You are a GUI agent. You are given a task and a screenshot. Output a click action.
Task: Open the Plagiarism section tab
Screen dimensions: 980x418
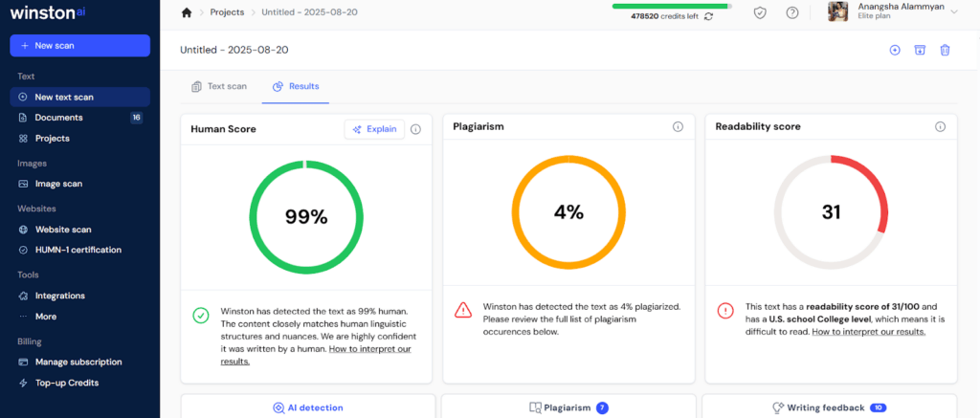pyautogui.click(x=568, y=407)
